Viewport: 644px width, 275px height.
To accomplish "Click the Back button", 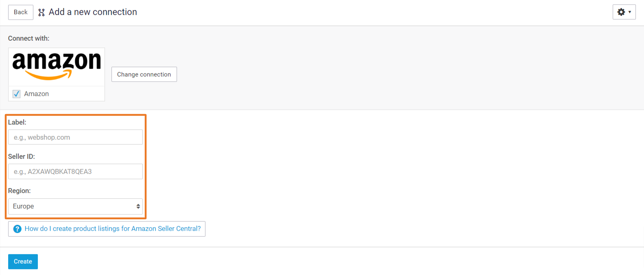I will 21,12.
